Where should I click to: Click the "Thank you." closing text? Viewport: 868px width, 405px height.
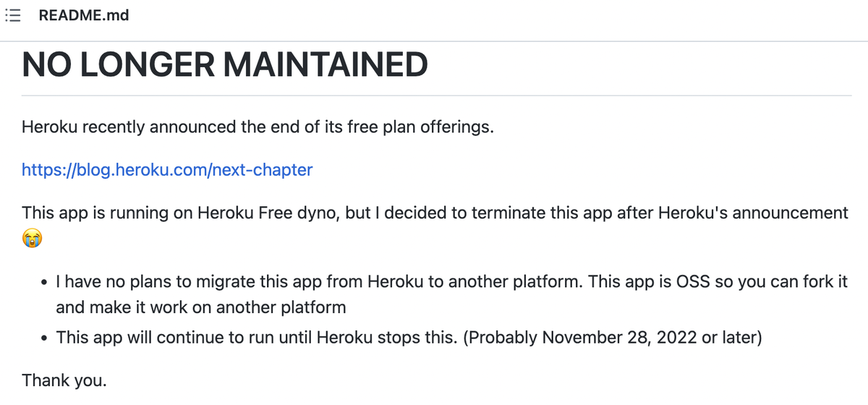coord(64,380)
